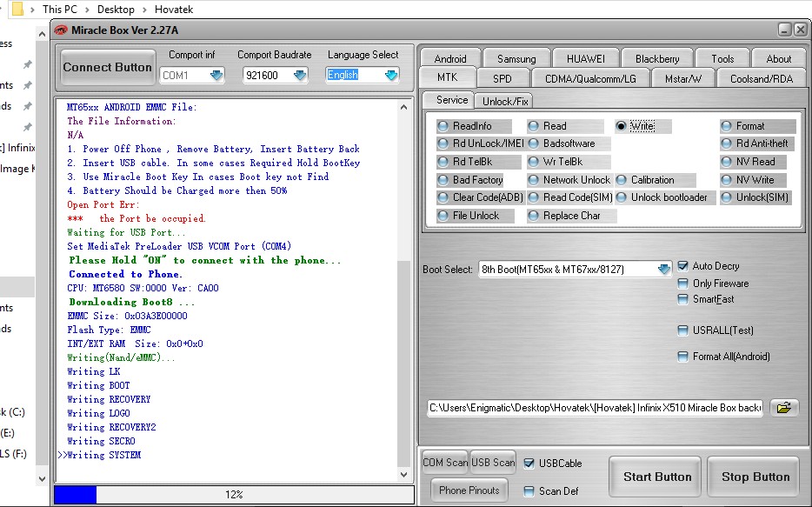Open the Android tab
The width and height of the screenshot is (812, 507).
click(x=450, y=58)
